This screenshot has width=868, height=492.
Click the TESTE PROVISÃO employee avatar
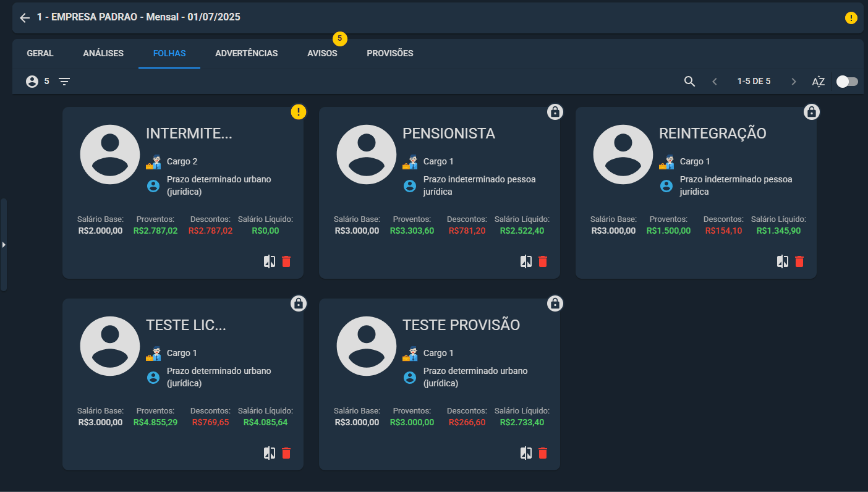[367, 346]
